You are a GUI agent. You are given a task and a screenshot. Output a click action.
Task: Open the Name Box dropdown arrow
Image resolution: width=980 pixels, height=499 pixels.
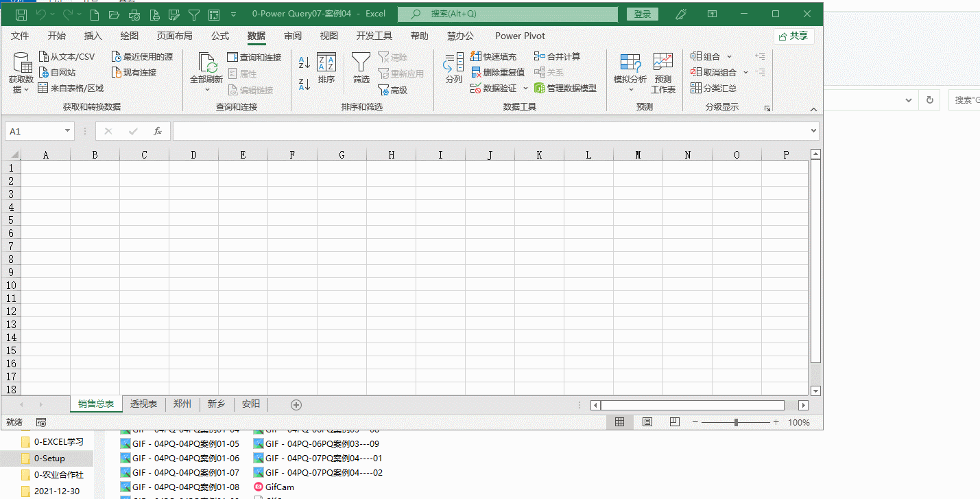[x=67, y=131]
